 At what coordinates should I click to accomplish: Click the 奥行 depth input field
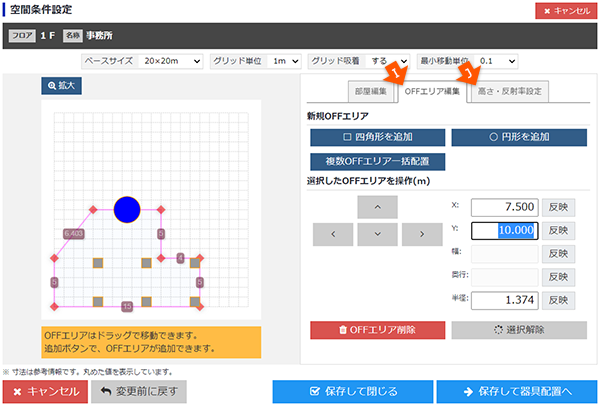(x=505, y=277)
